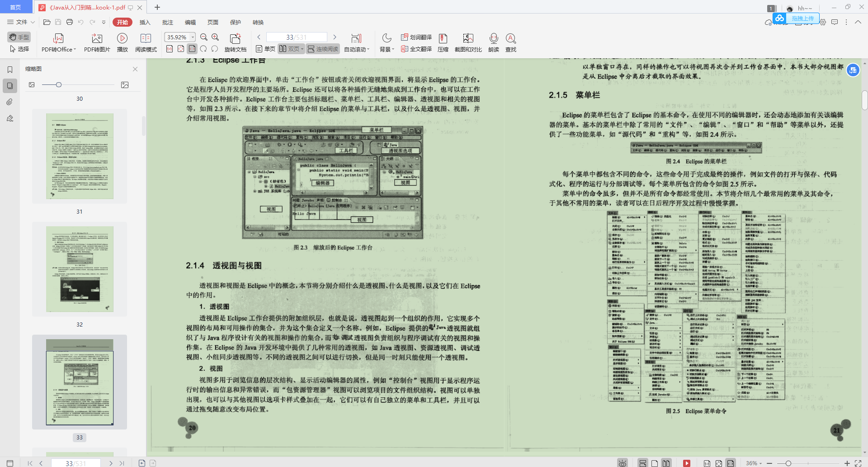Viewport: 868px width, 467px height.
Task: Enter 阅读模式 reading mode
Action: click(146, 43)
